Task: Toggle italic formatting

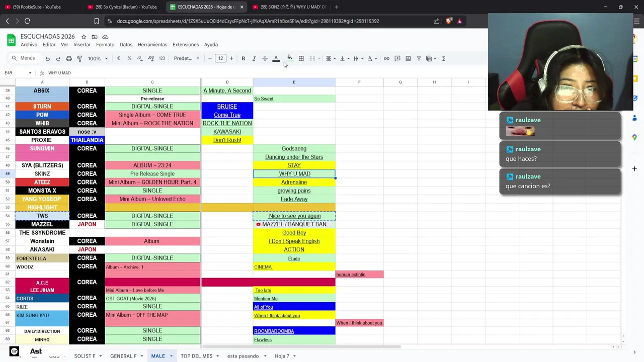Action: pyautogui.click(x=254, y=58)
